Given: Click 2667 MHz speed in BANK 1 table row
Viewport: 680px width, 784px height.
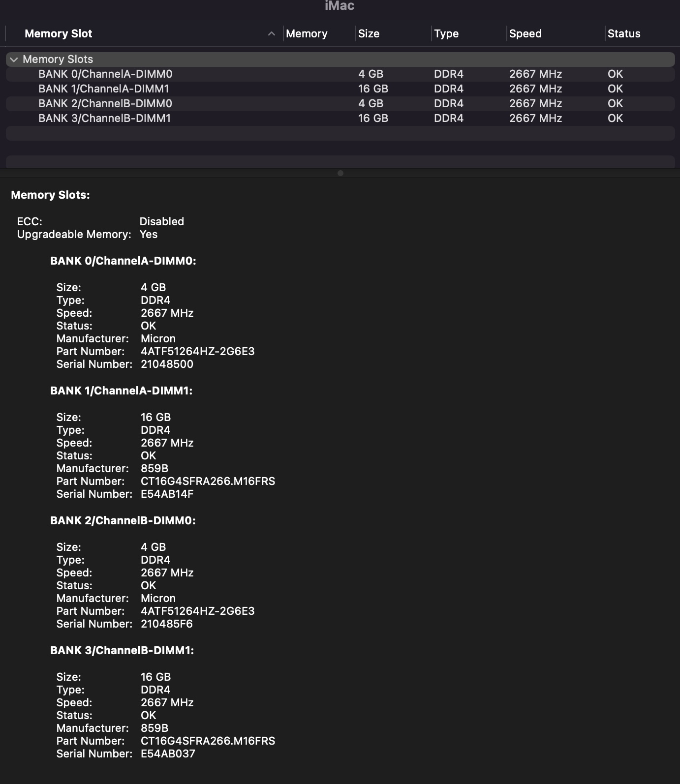Looking at the screenshot, I should pyautogui.click(x=535, y=89).
